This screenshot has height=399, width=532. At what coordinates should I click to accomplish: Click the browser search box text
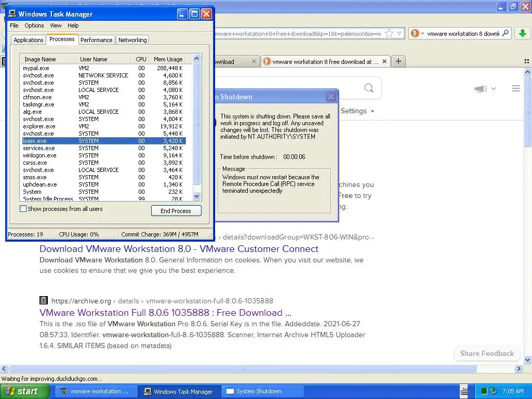[463, 34]
